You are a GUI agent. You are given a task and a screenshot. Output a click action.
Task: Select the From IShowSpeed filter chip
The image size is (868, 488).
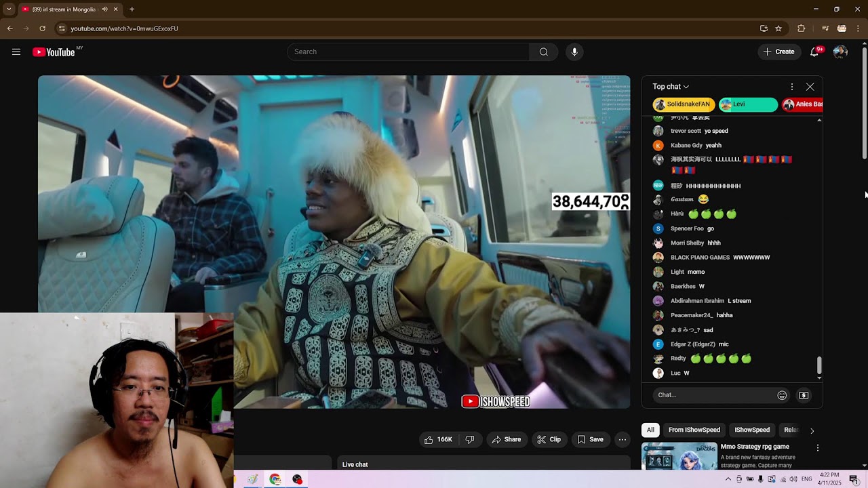pos(694,430)
